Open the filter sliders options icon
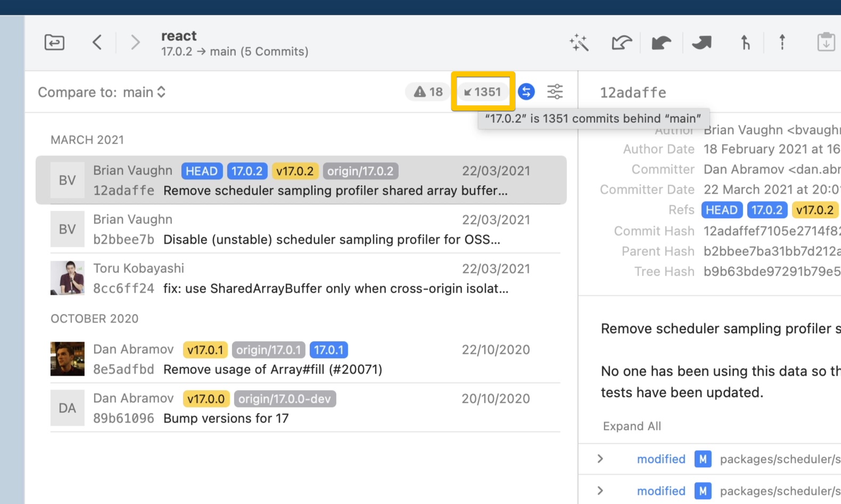The height and width of the screenshot is (504, 841). 555,92
